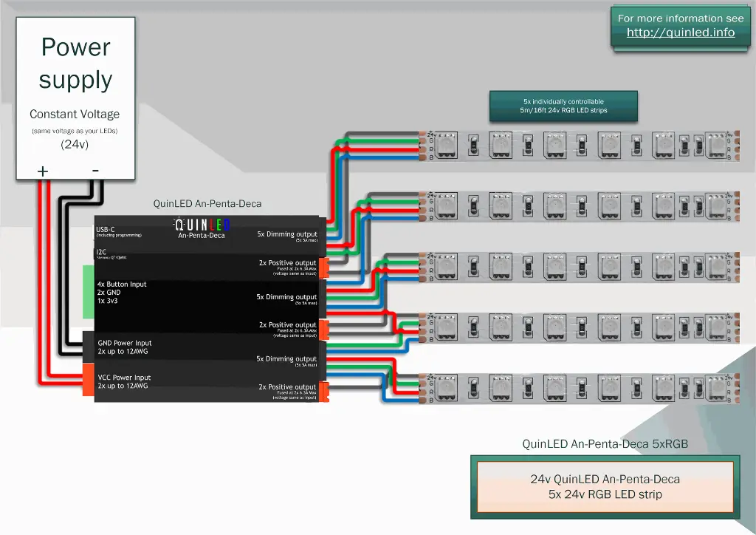
Task: Select the '(24v)' power supply value
Action: pos(75,144)
